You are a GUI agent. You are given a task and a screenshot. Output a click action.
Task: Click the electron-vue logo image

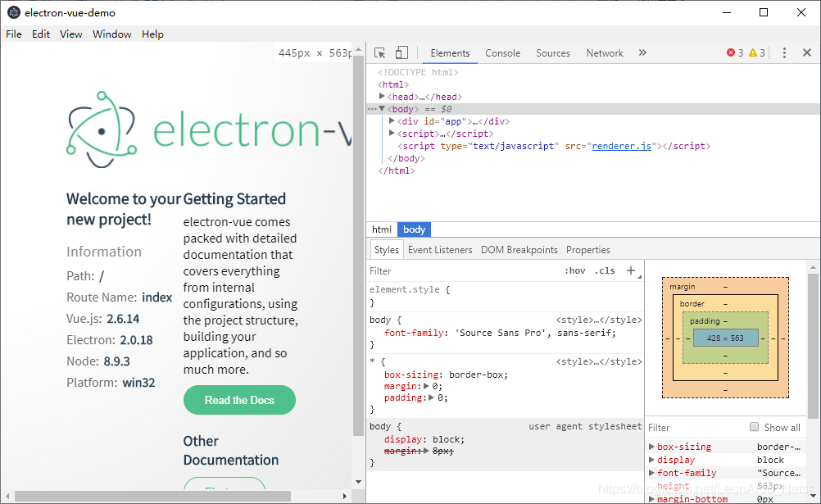click(x=210, y=129)
